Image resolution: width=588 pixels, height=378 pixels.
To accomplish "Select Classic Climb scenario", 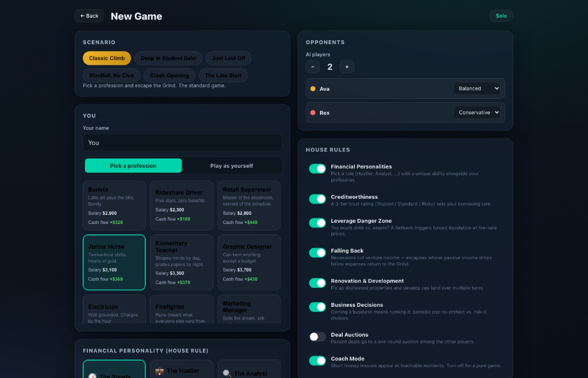I will tap(107, 58).
